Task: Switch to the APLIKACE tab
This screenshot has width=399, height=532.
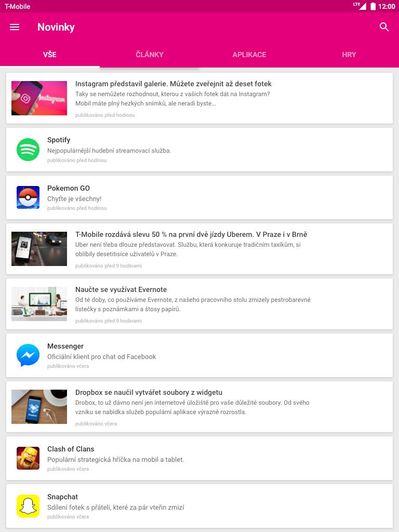Action: 249,55
